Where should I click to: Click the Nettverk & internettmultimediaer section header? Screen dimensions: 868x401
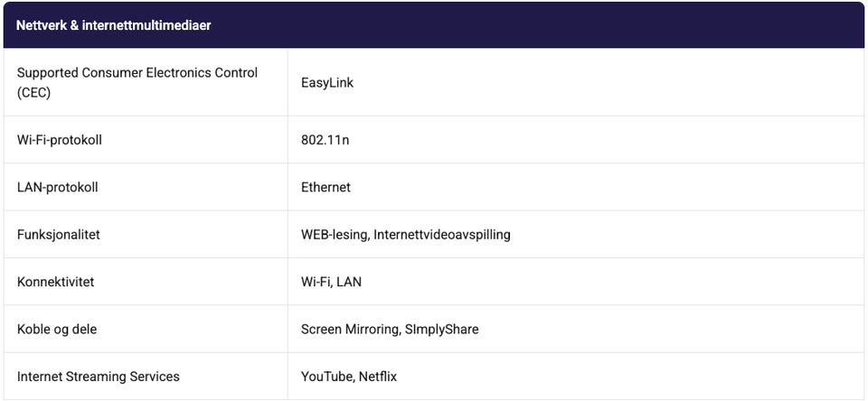pyautogui.click(x=113, y=25)
